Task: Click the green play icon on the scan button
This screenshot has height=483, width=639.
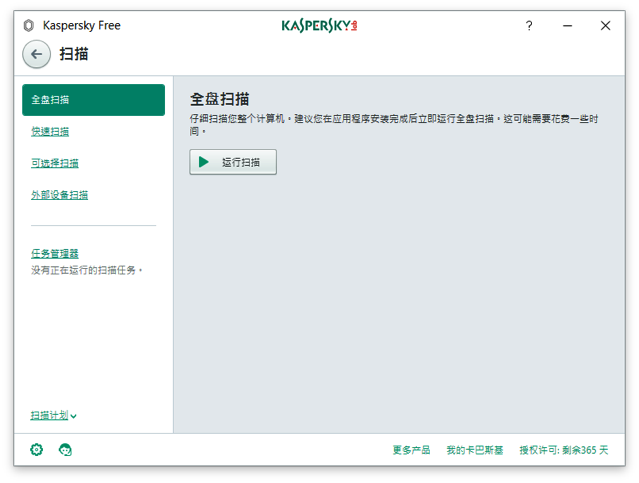Action: (x=203, y=162)
